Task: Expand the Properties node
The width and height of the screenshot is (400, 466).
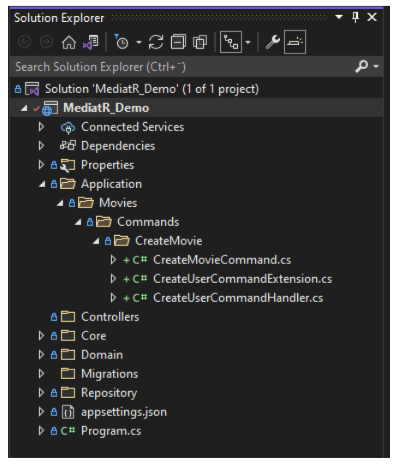Action: [x=41, y=165]
